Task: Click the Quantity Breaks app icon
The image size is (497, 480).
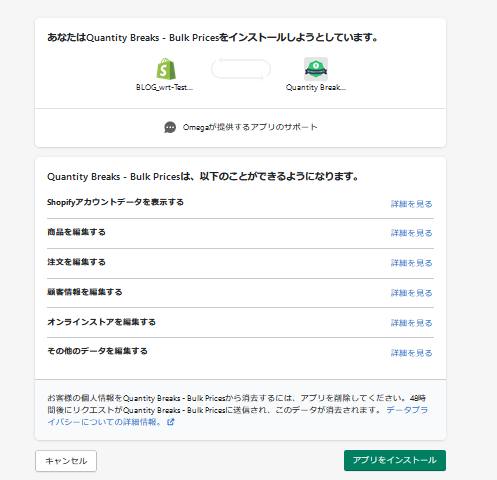Action: (x=316, y=69)
